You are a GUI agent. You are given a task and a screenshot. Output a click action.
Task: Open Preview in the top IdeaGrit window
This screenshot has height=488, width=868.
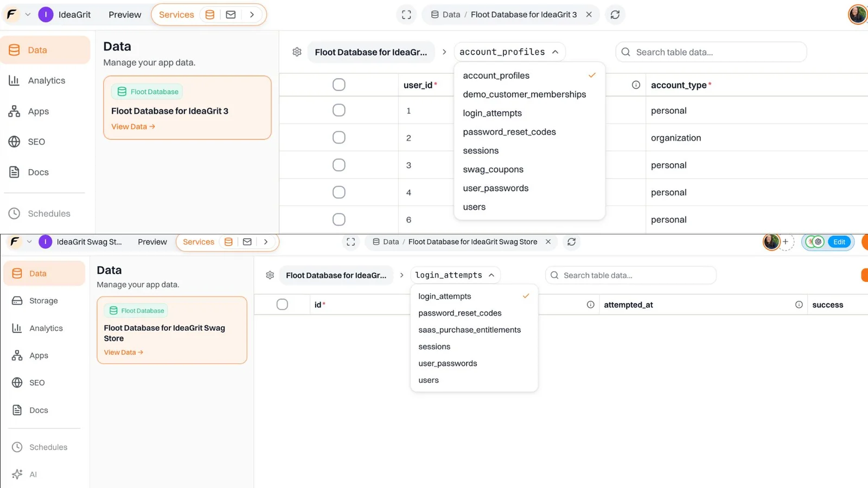(x=125, y=15)
